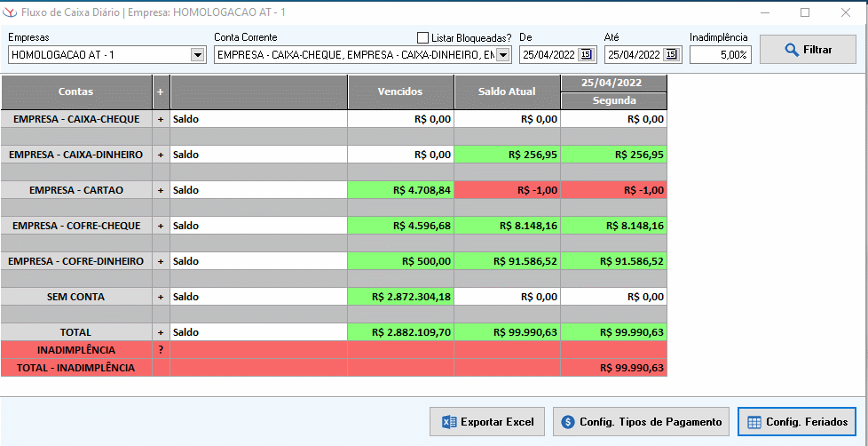Select the TOTAL - INADIMPLÊNCIA row label
Screen dimensions: 868x446
(x=76, y=368)
